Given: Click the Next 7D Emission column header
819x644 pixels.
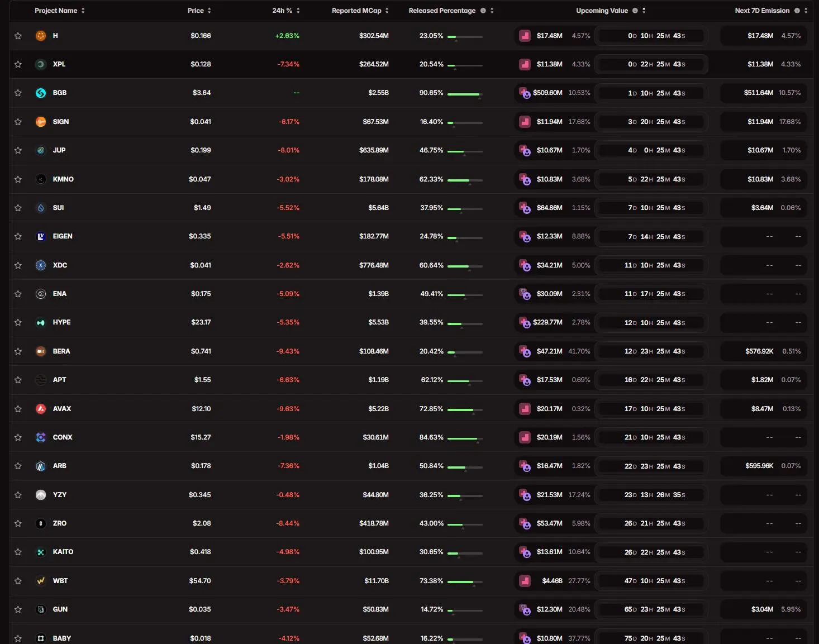Looking at the screenshot, I should point(762,11).
